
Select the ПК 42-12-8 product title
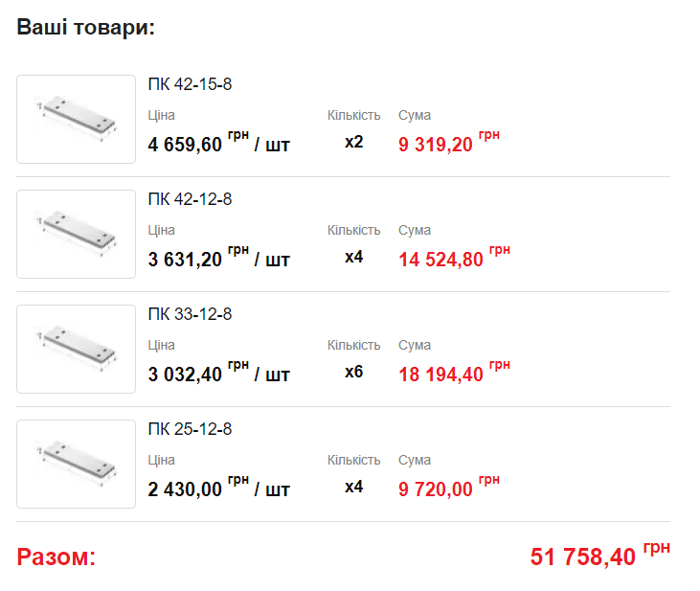pos(190,199)
